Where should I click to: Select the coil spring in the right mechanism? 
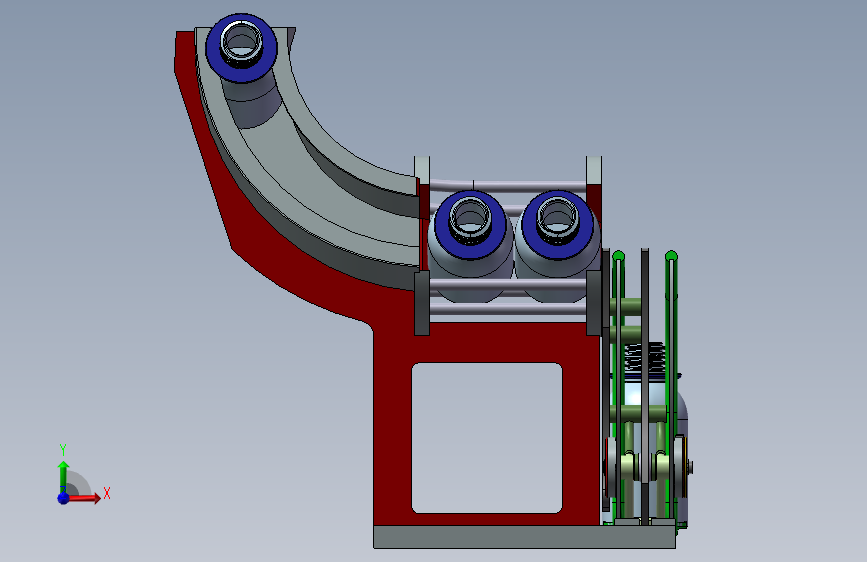[x=644, y=357]
